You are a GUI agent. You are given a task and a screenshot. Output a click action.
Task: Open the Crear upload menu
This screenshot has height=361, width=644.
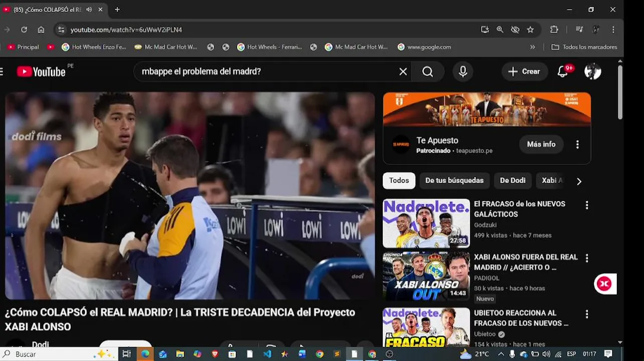[525, 72]
